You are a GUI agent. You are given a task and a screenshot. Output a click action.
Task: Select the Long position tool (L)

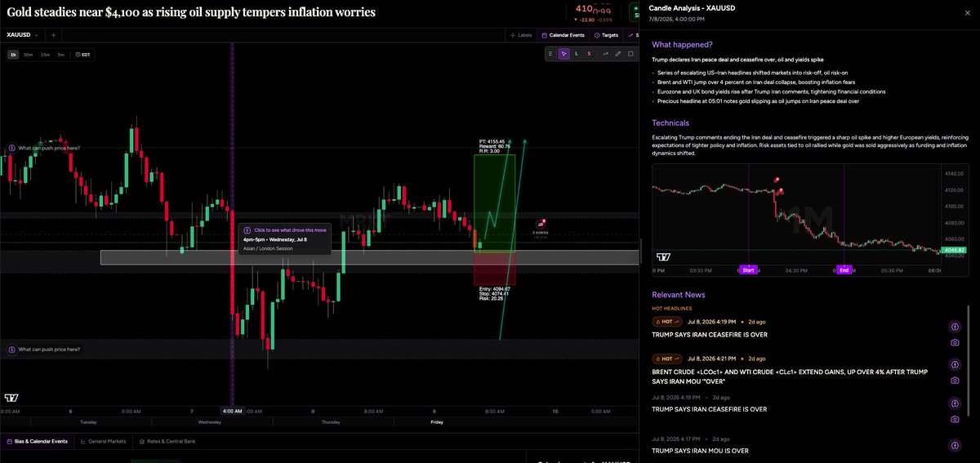(577, 54)
